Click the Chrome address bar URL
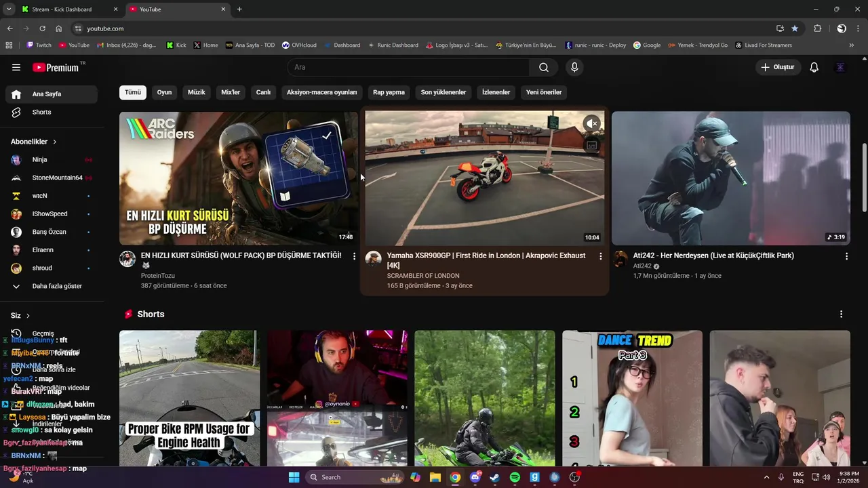Screen dimensions: 868x488 click(105, 28)
